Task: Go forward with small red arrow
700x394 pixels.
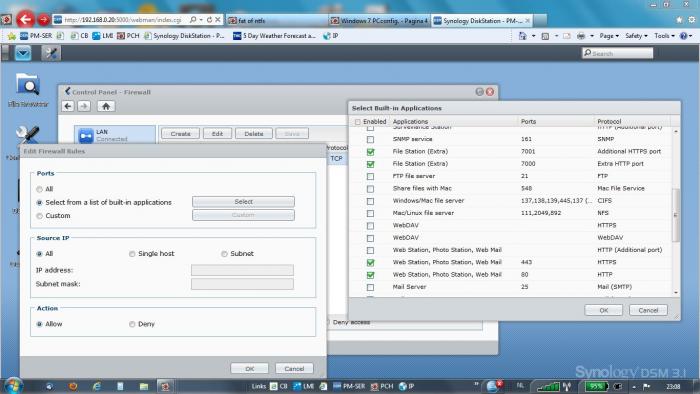Action: coord(44,20)
